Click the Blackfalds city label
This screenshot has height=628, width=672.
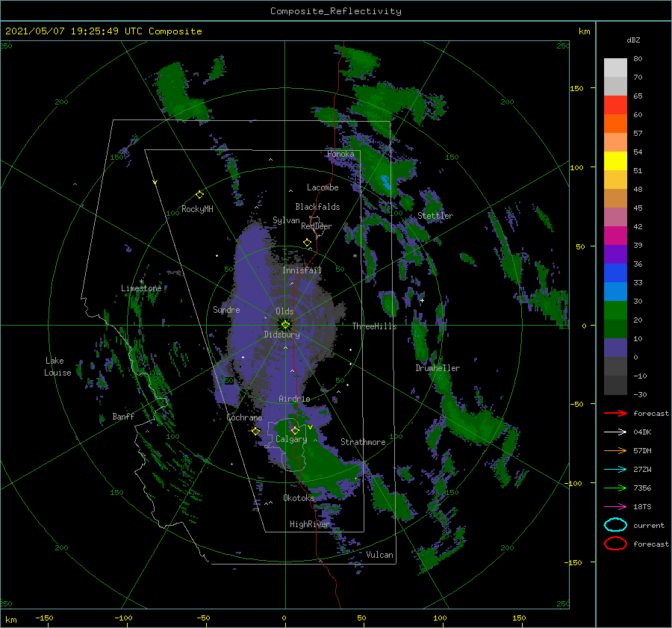point(317,207)
